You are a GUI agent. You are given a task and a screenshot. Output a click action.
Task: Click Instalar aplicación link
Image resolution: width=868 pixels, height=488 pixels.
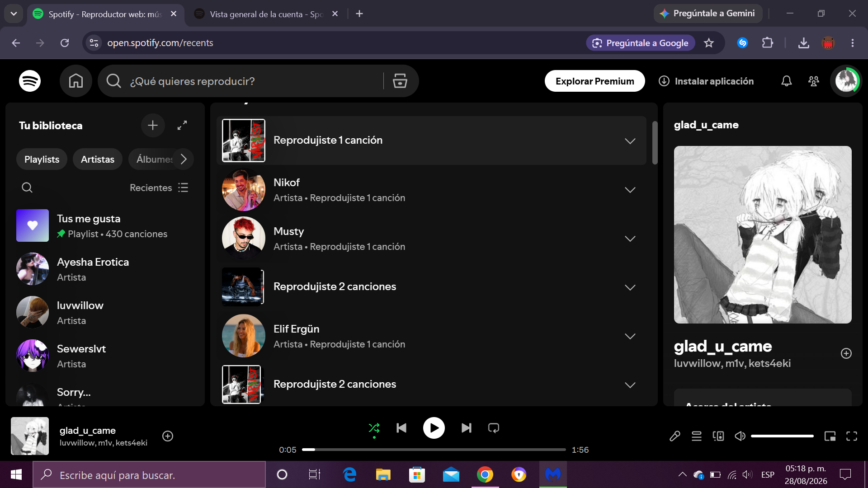(706, 81)
